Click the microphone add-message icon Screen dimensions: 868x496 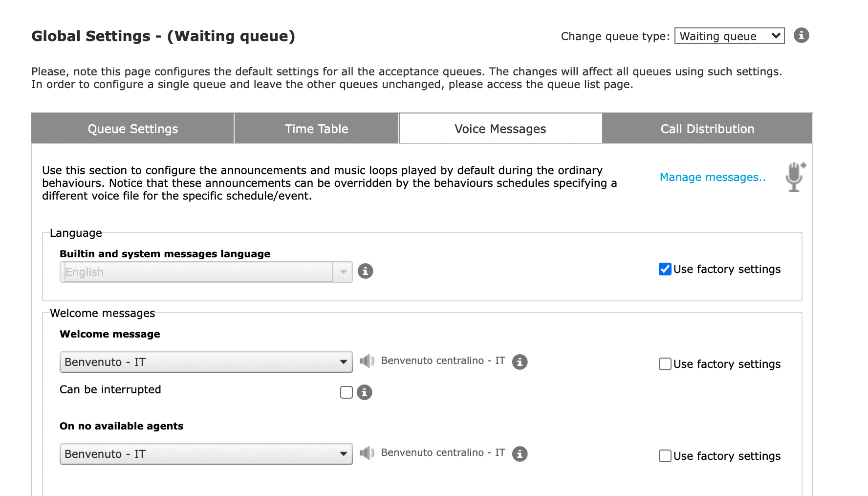[795, 177]
